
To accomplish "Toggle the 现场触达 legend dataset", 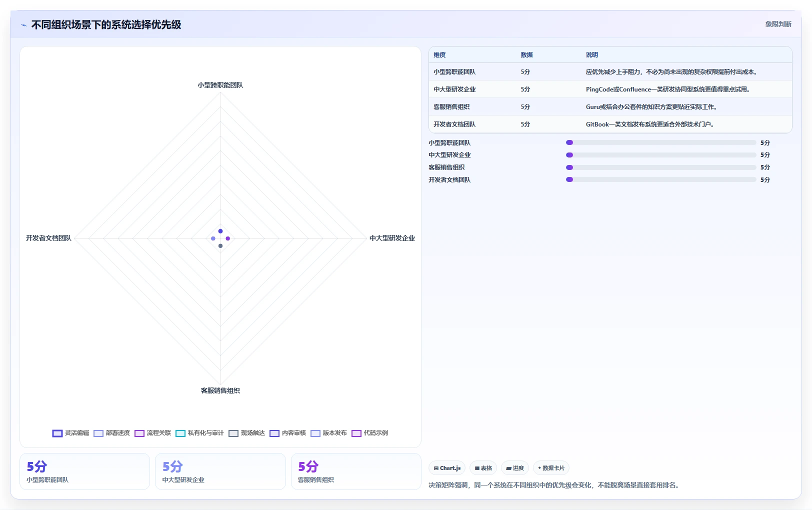I will (x=247, y=433).
